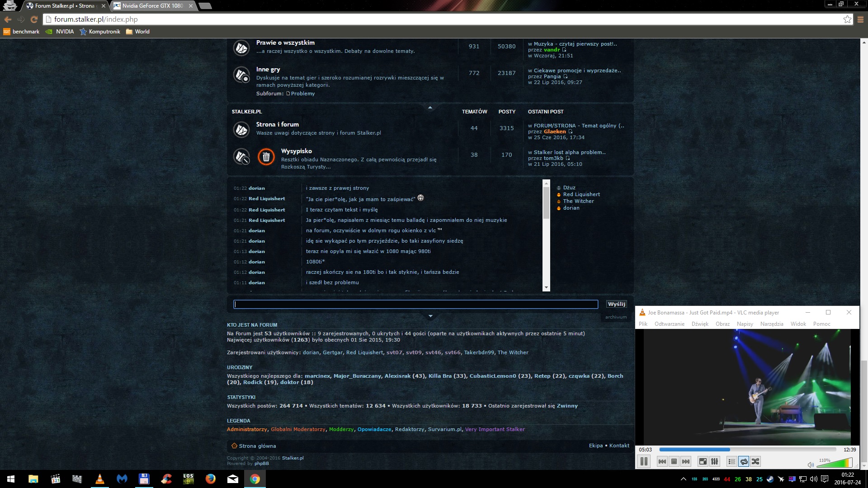Open the Obraz menu in VLC
Screen dimensions: 868x488
(722, 324)
